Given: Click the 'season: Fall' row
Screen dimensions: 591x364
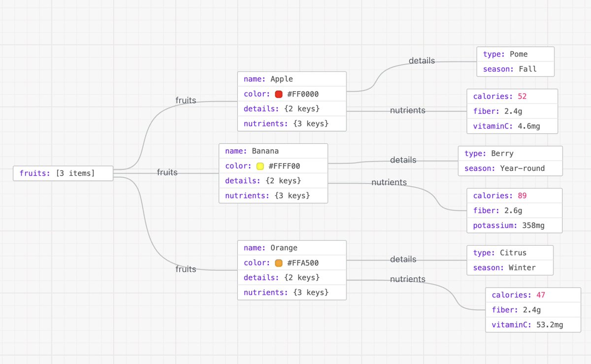Looking at the screenshot, I should (x=516, y=69).
